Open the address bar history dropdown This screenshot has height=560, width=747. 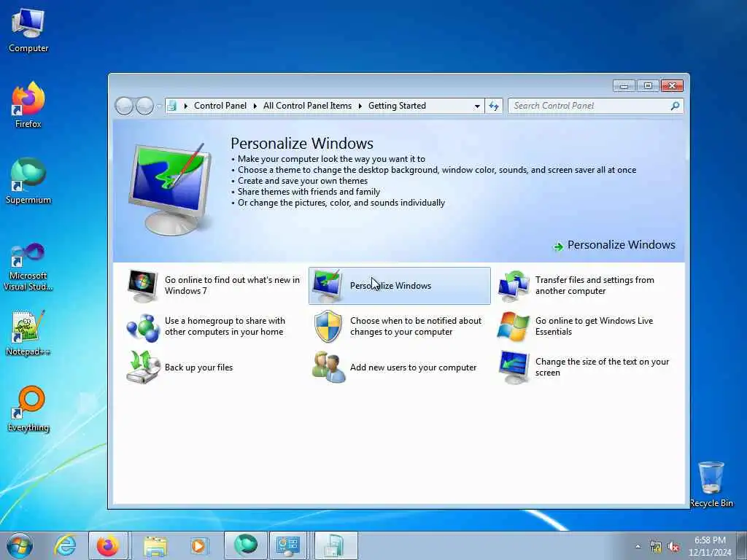[x=477, y=106]
